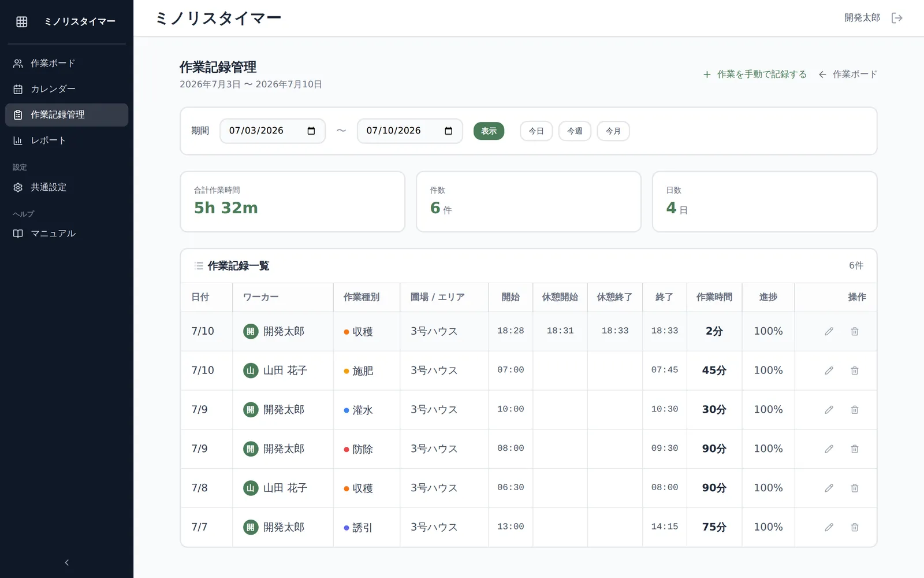Viewport: 924px width, 578px height.
Task: Click the end time 14:15
Action: pyautogui.click(x=665, y=527)
